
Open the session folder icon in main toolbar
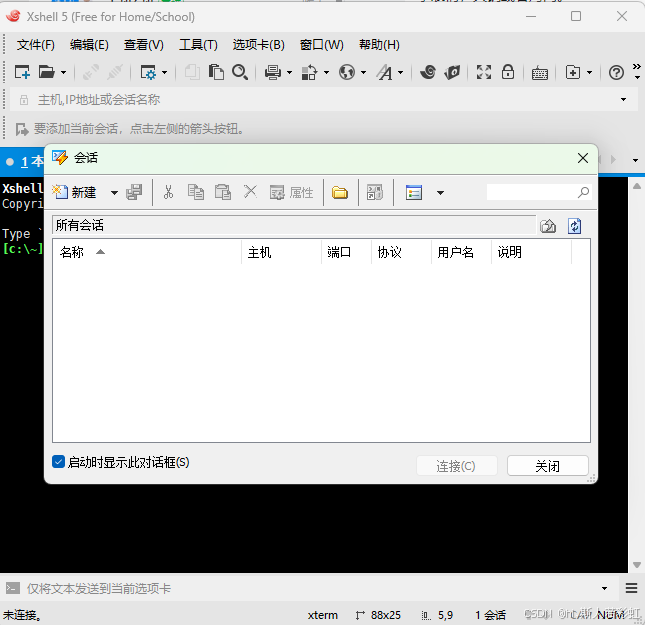(x=46, y=72)
